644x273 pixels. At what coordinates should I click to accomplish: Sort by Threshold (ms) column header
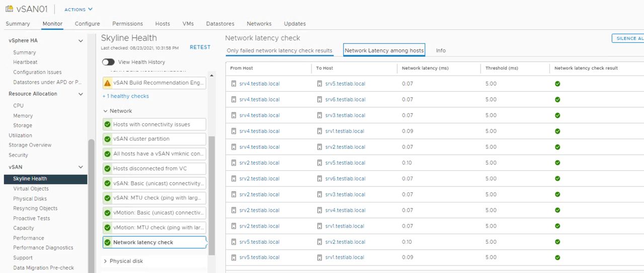point(502,68)
